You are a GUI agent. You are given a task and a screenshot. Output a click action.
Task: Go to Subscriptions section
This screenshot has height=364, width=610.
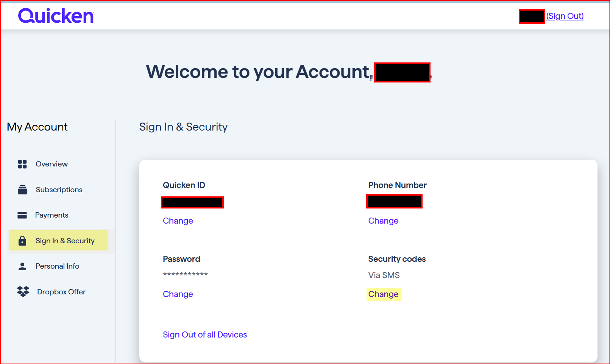[59, 190]
